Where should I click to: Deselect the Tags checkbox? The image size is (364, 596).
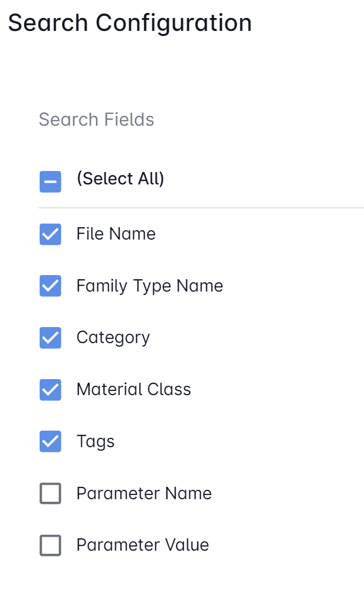pyautogui.click(x=50, y=441)
